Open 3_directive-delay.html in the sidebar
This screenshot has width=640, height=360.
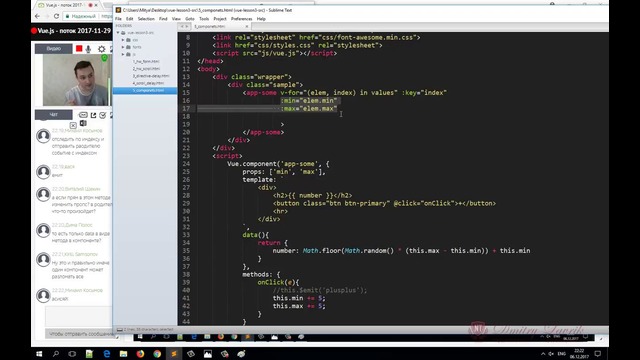(x=151, y=76)
